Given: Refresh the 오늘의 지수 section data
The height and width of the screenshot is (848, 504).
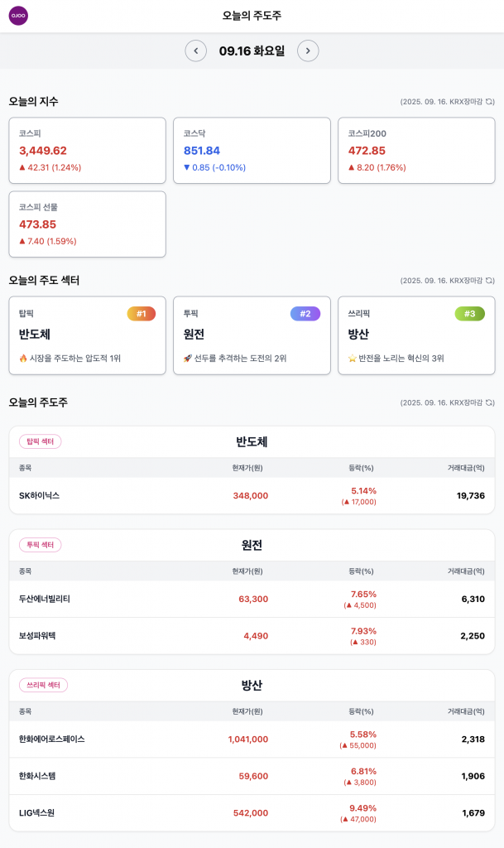Looking at the screenshot, I should pos(490,102).
